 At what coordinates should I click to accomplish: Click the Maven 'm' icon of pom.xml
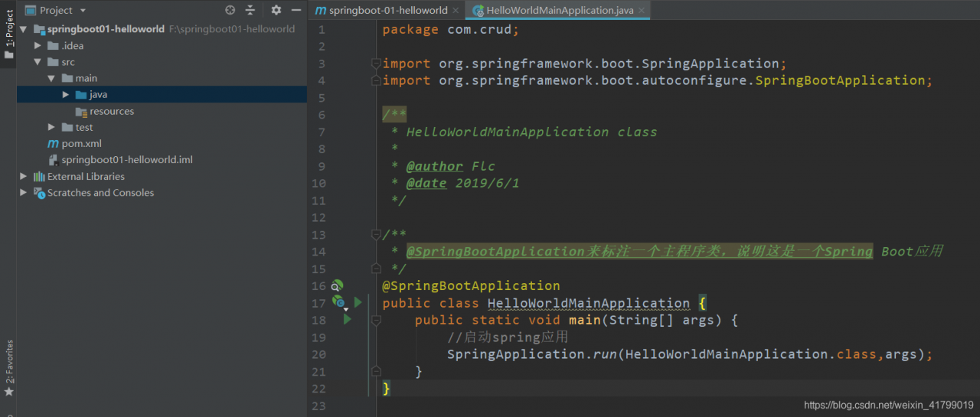(x=53, y=143)
